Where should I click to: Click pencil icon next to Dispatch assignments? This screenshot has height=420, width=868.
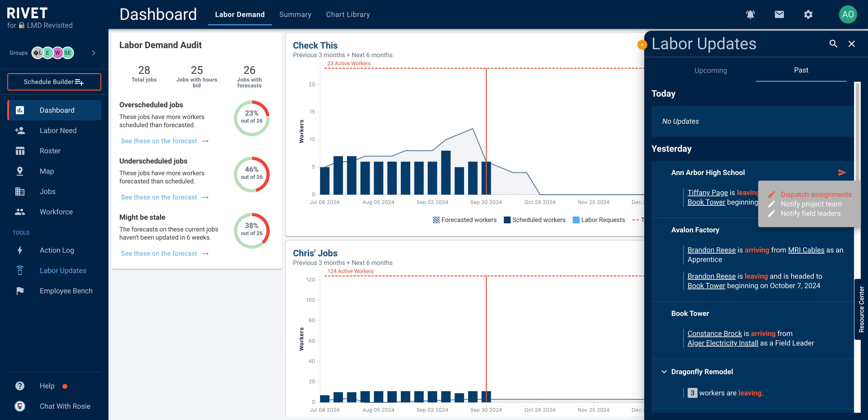(x=771, y=194)
